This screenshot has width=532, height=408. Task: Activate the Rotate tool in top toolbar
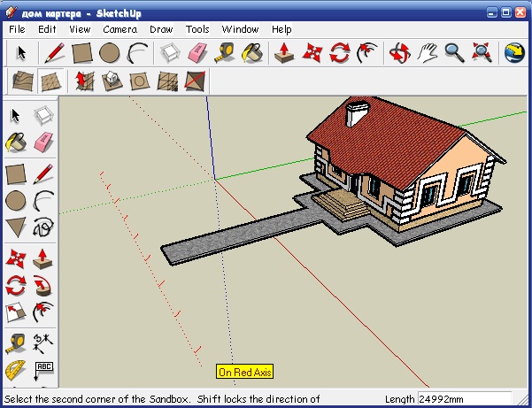[340, 53]
